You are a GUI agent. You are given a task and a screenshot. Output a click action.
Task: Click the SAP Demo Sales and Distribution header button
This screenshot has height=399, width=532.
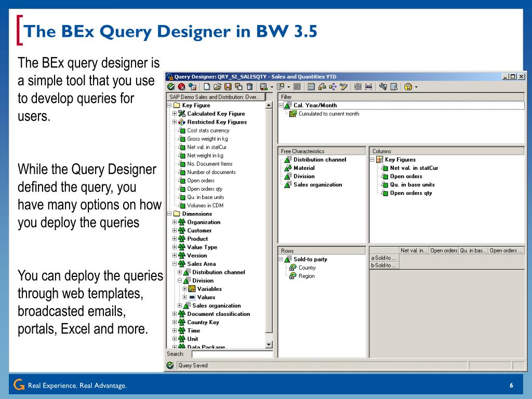click(x=216, y=97)
